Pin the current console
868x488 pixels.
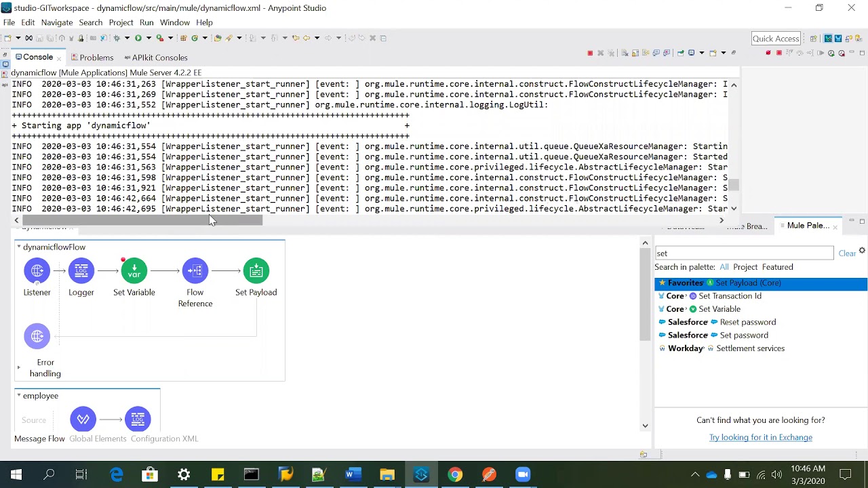(x=680, y=53)
